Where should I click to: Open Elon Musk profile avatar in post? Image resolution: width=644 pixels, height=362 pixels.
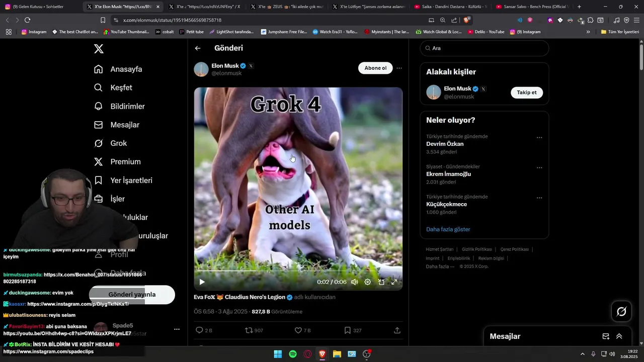point(201,69)
